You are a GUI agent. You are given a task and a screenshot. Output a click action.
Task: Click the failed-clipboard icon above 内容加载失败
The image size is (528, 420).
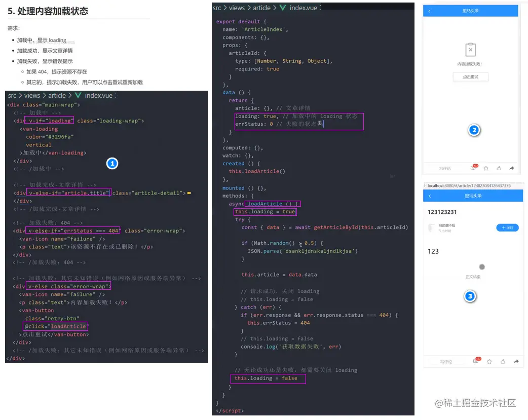470,50
